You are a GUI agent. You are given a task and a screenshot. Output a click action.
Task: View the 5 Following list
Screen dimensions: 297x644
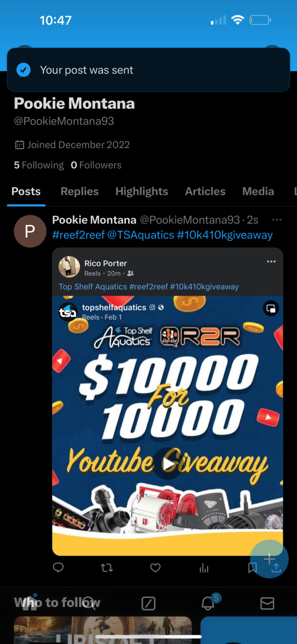[39, 165]
